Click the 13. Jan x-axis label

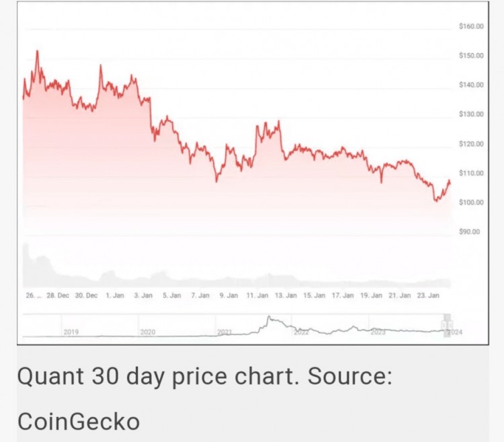(285, 295)
